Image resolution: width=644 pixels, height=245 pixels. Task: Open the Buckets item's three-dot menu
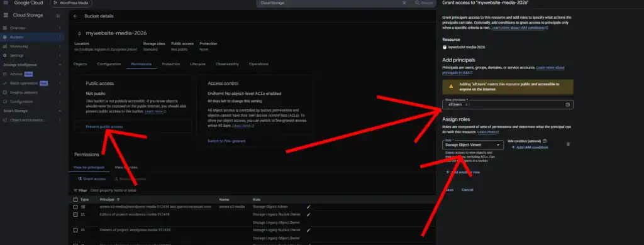coord(60,37)
